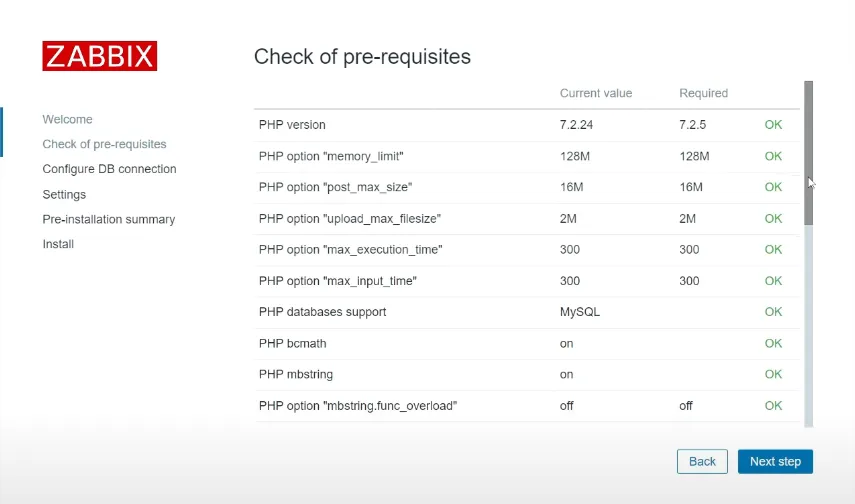Click the pre-requisites list scrollbar thumb

coord(808,152)
